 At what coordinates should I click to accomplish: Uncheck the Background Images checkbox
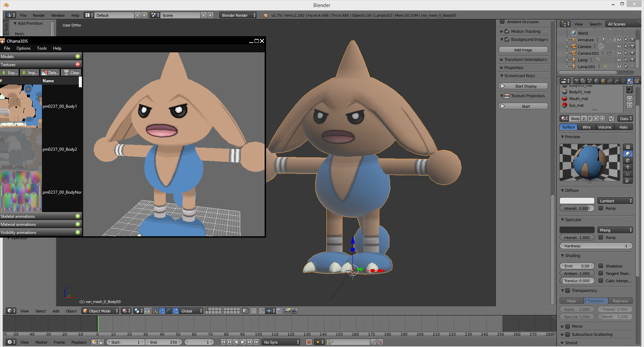pos(507,39)
